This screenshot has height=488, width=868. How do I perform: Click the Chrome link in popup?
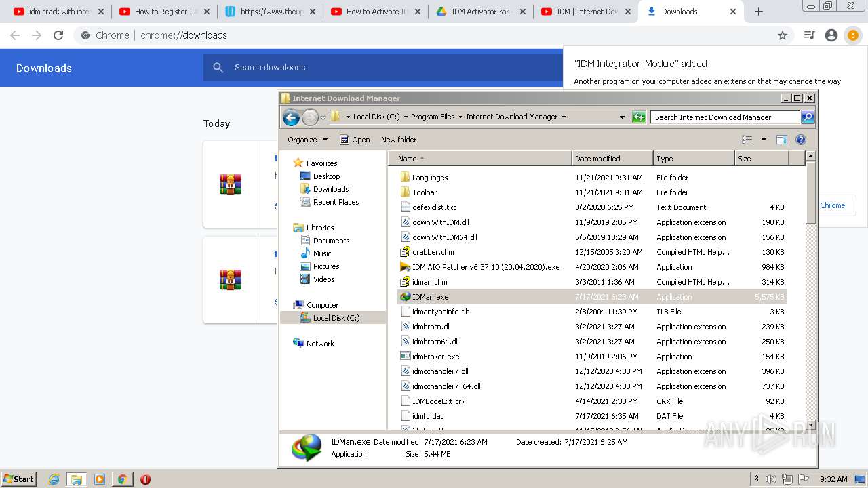[x=832, y=205]
